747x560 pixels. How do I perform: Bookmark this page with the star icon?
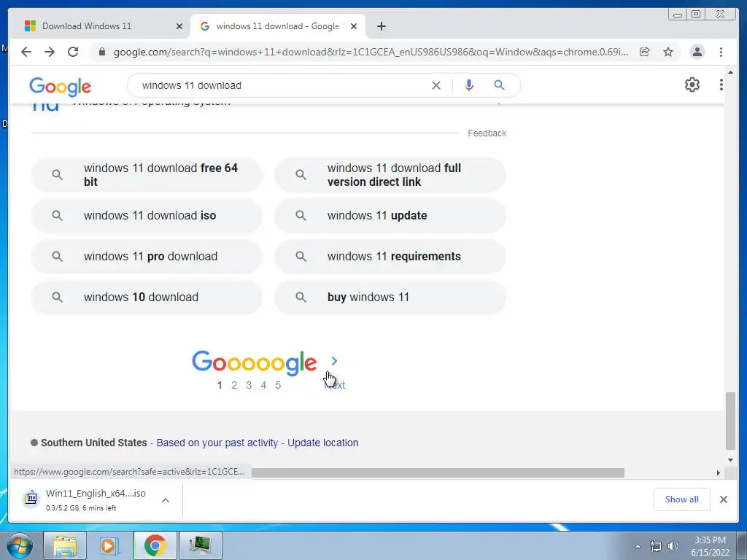(x=668, y=52)
